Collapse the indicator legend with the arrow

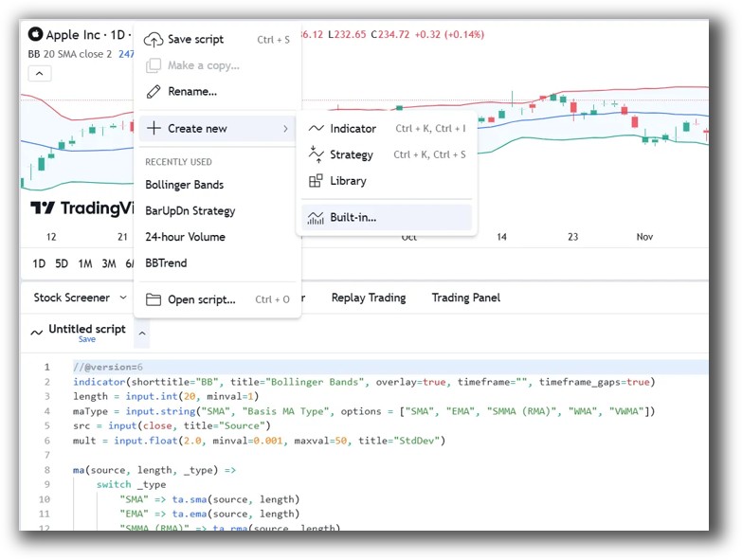(x=39, y=74)
